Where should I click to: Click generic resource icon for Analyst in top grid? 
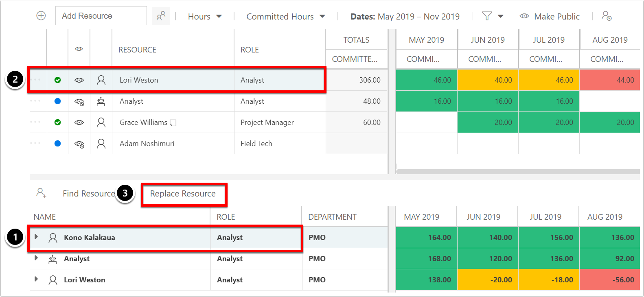[x=101, y=101]
